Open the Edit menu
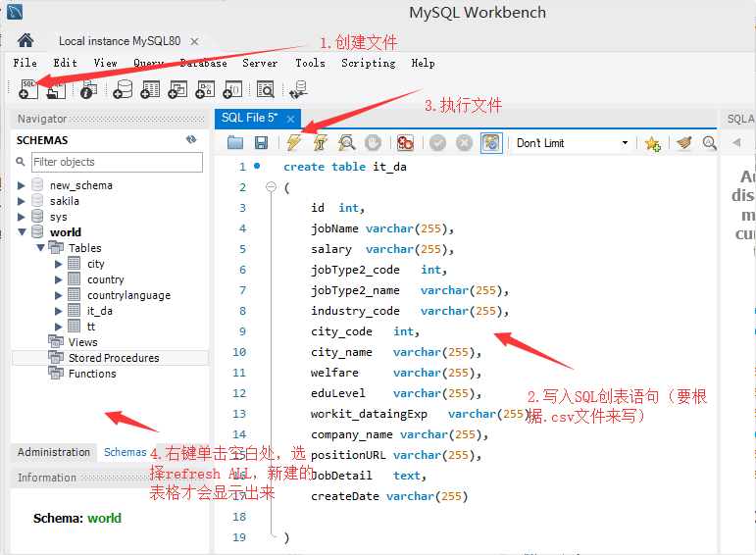756x555 pixels. tap(65, 63)
